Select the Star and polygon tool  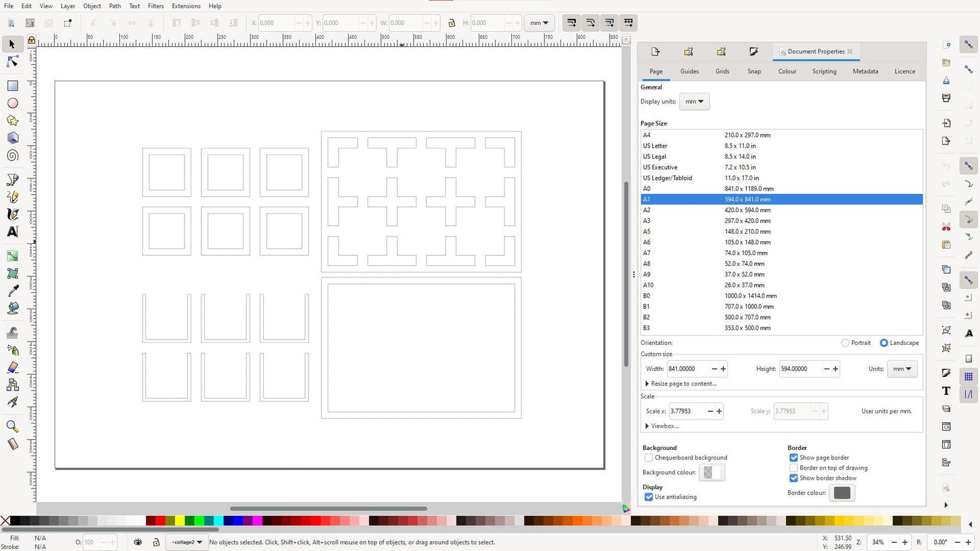pos(12,121)
